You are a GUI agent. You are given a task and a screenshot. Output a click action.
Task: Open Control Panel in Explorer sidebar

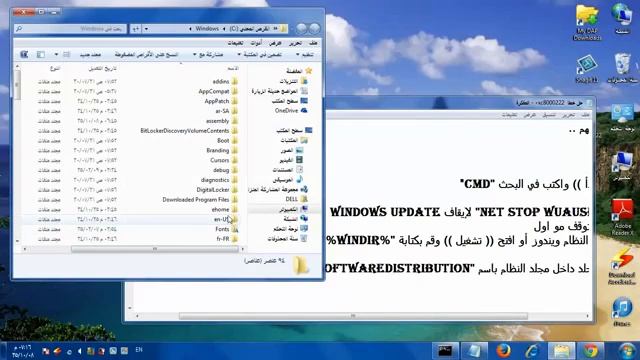coord(291,229)
